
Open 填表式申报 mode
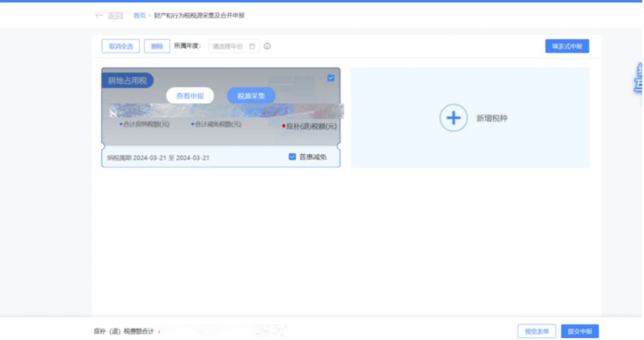(x=566, y=46)
